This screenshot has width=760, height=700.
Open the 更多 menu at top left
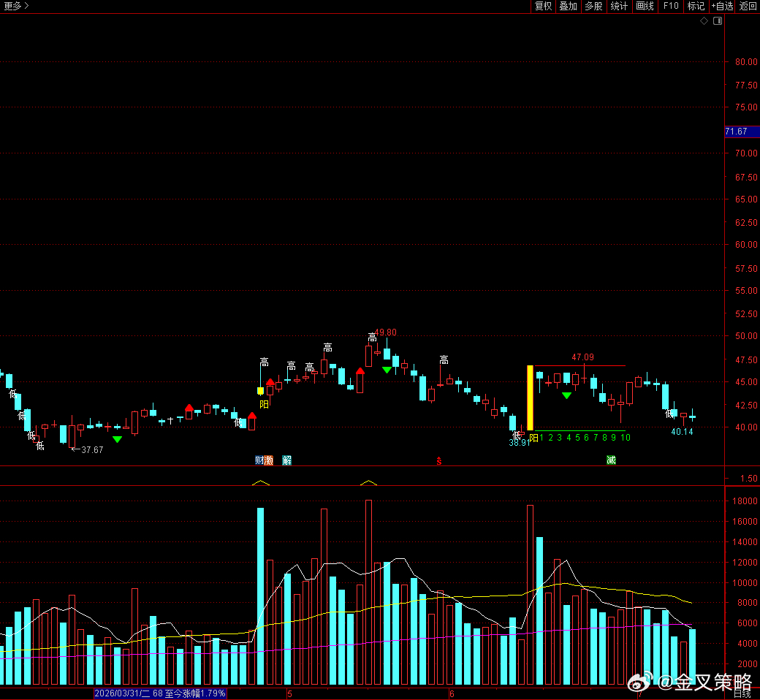coord(17,7)
